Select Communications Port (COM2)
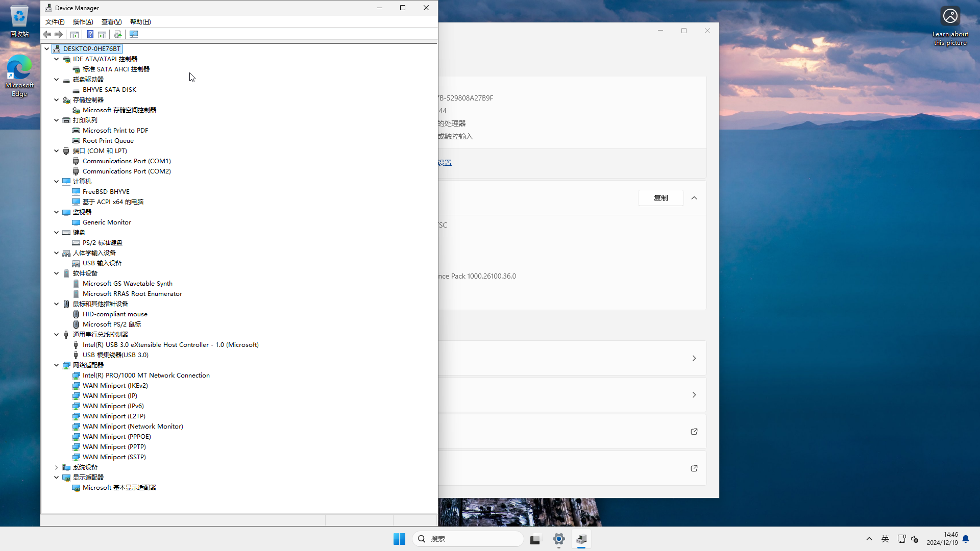 point(127,171)
